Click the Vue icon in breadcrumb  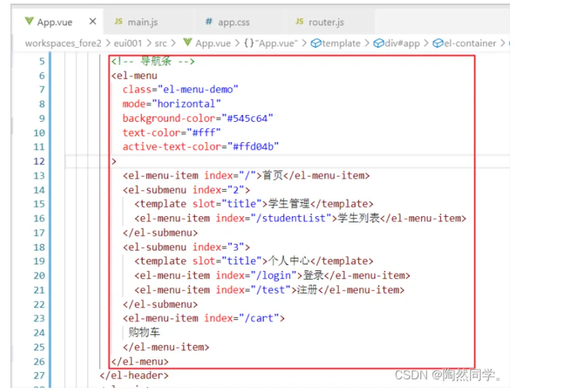(188, 42)
